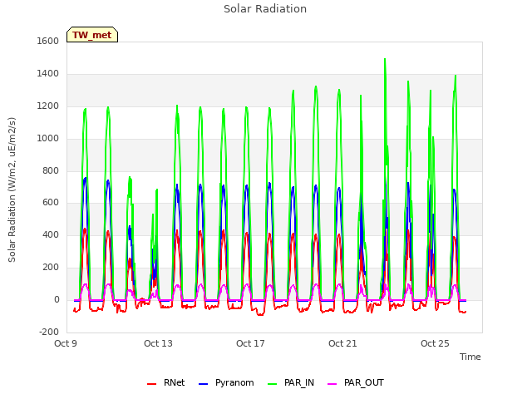Click the 1600 y-axis tick label
This screenshot has height=399, width=532.
[x=48, y=41]
